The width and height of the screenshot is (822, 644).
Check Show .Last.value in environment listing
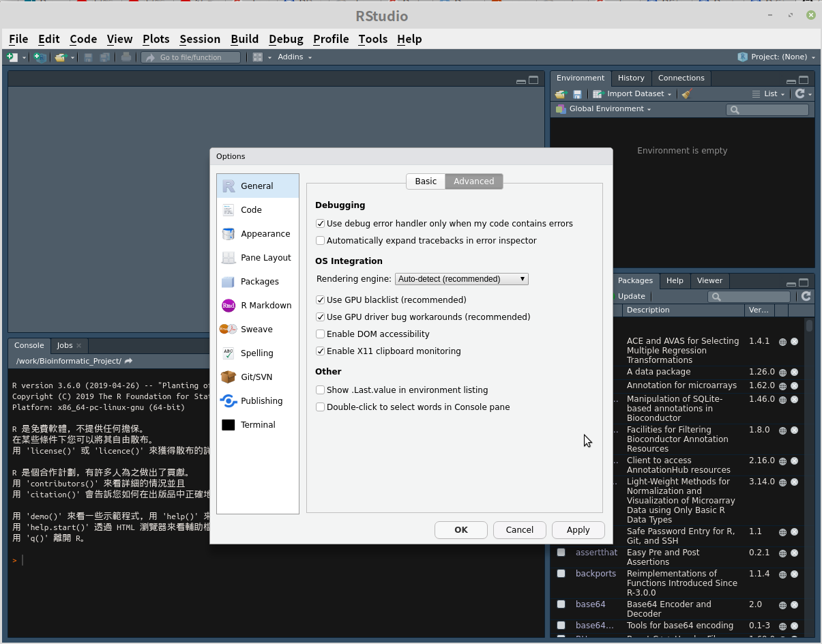(320, 390)
